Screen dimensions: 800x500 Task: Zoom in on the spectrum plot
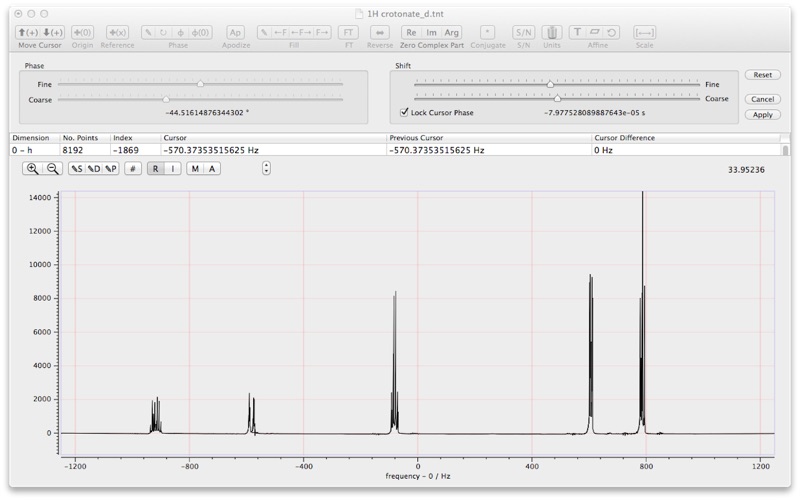[32, 169]
